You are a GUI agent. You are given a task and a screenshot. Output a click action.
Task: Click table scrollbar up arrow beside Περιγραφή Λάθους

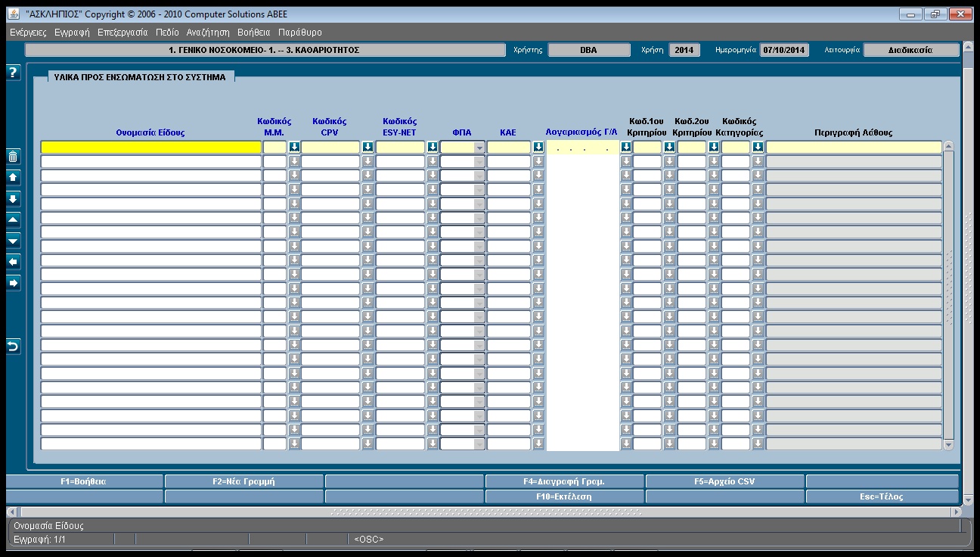click(x=949, y=146)
